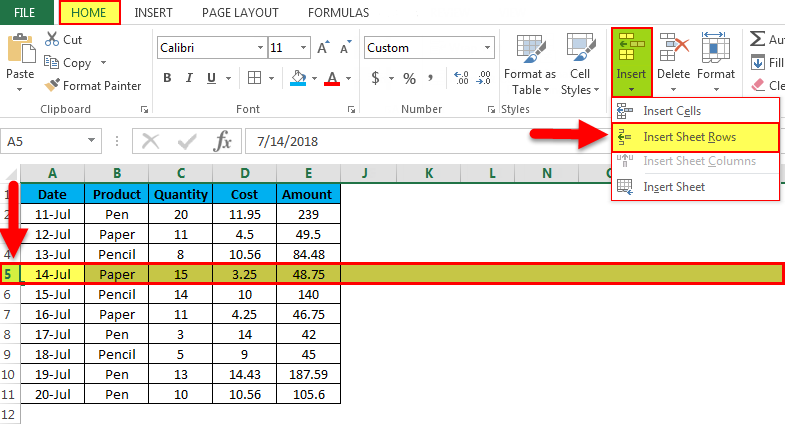Choose Insert Cells menu item
785x424 pixels.
695,111
